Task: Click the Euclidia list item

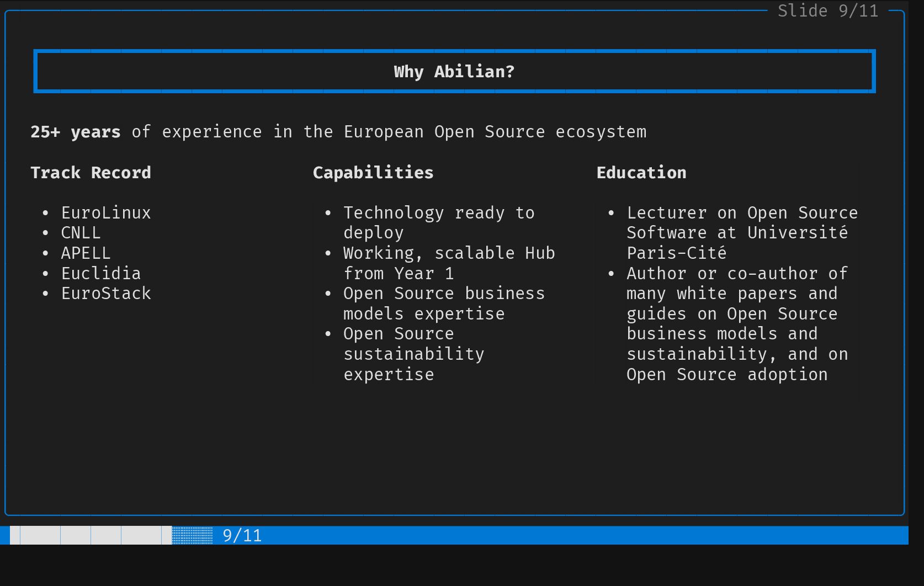Action: pyautogui.click(x=101, y=273)
